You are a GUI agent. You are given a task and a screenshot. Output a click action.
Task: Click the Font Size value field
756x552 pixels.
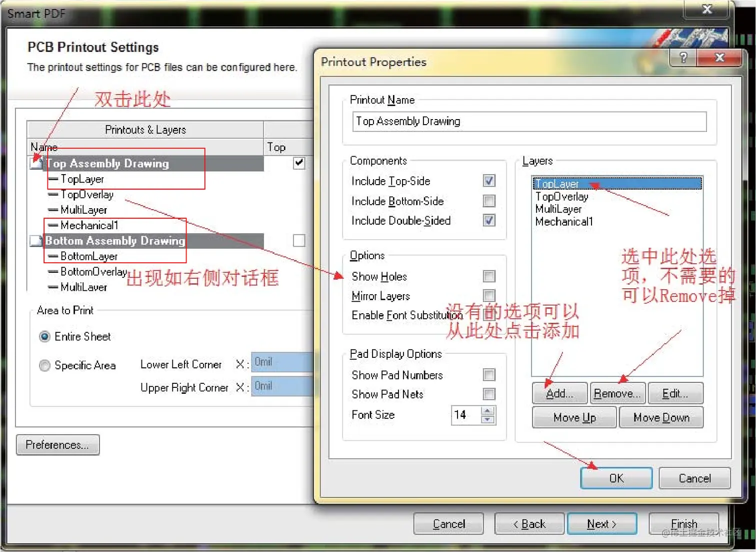(466, 415)
